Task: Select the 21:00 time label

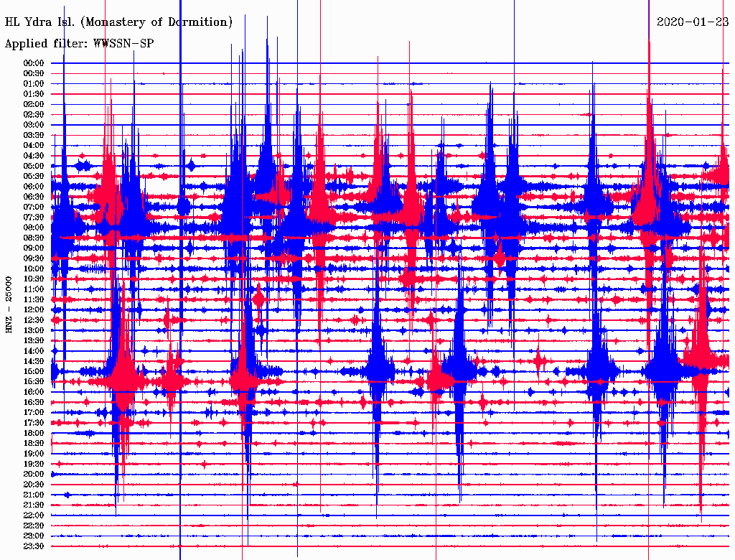Action: pyautogui.click(x=34, y=495)
